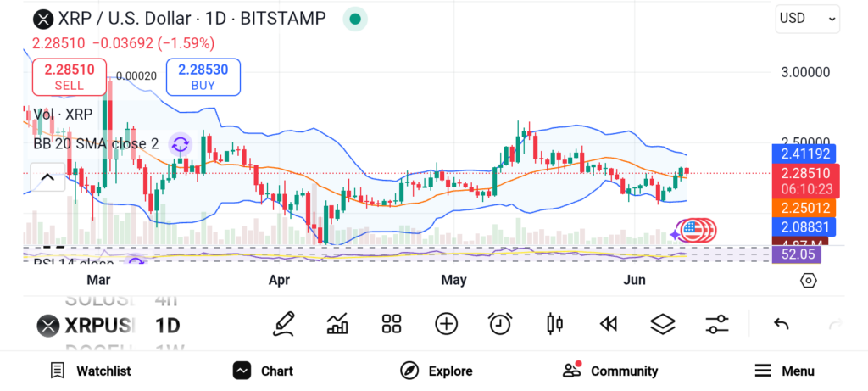Click the Mar date axis label
Viewport: 868px width, 391px height.
pyautogui.click(x=99, y=280)
